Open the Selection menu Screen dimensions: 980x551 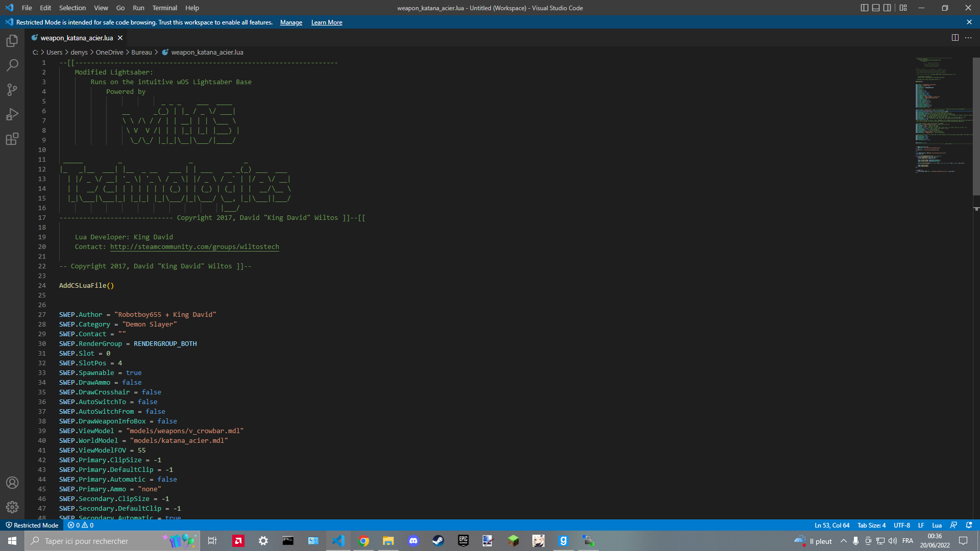[72, 8]
